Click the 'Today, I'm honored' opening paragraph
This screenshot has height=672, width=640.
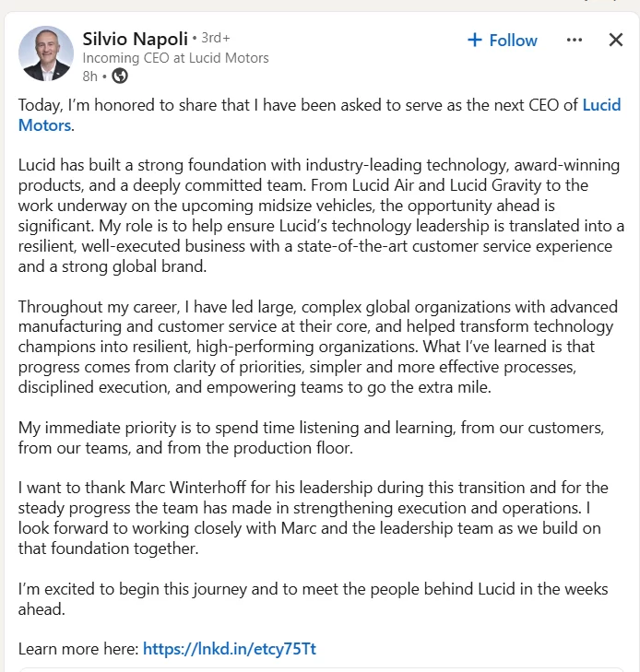click(277, 106)
